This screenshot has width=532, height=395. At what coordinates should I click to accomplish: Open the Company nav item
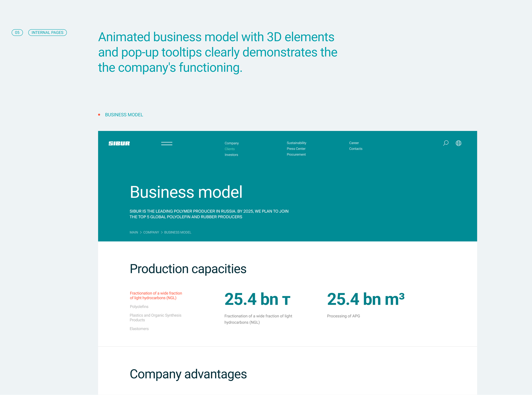point(231,143)
